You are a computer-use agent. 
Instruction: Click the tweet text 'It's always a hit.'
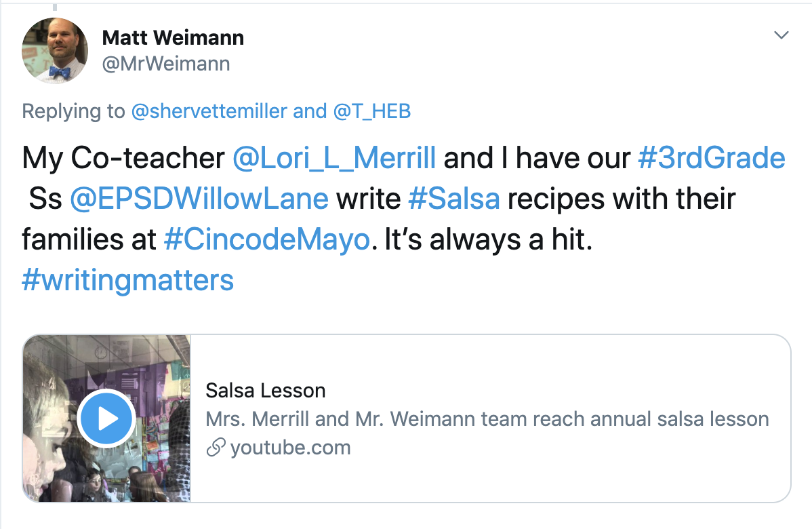(488, 239)
